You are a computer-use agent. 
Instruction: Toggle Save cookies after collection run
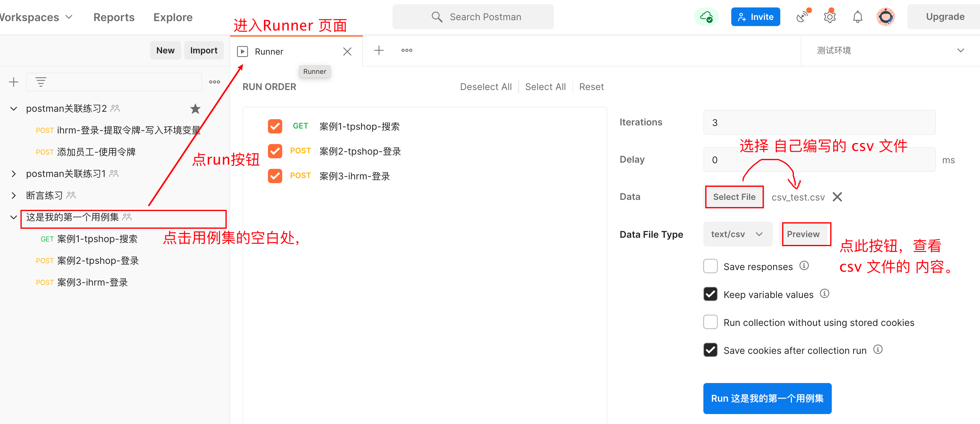(x=710, y=350)
